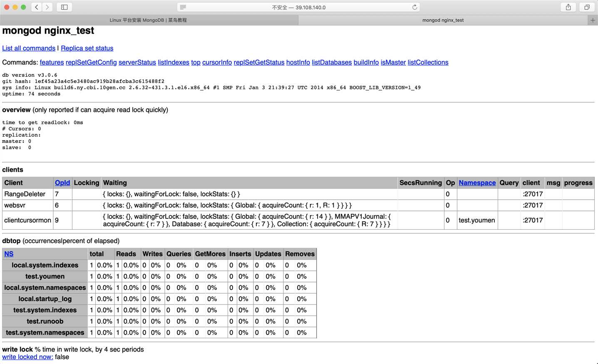Open Replica set status link
The width and height of the screenshot is (598, 364).
87,48
